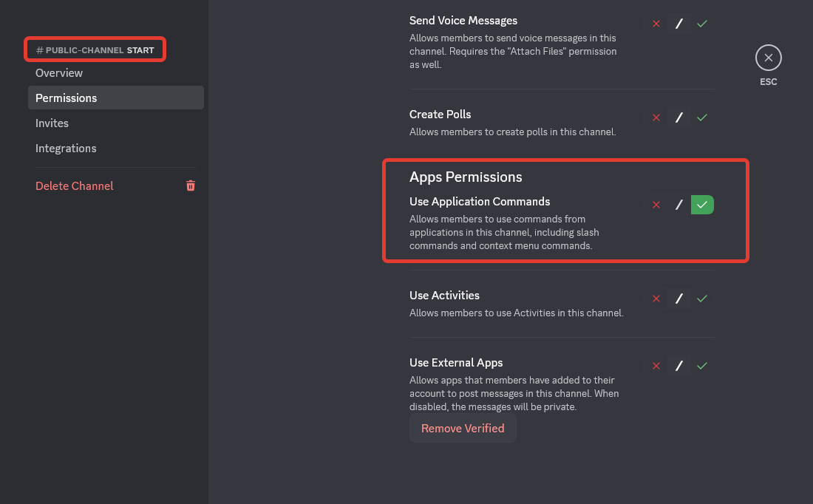Image resolution: width=813 pixels, height=504 pixels.
Task: Deny Send Voice Messages with red X
Action: (x=656, y=24)
